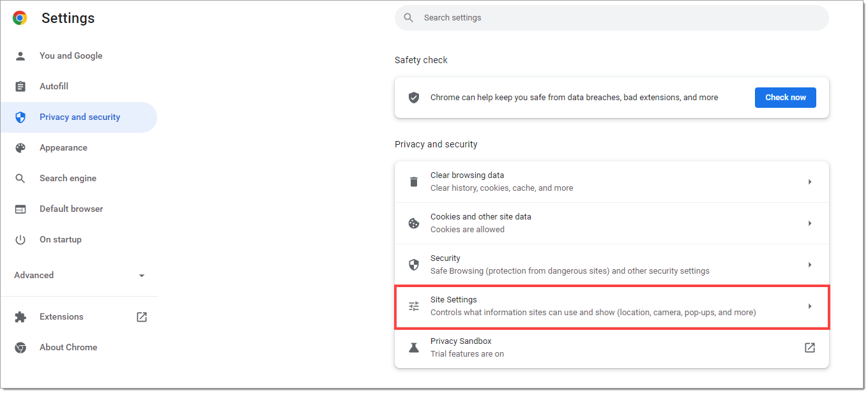Open Cookies and other site data
The image size is (868, 393).
point(612,223)
